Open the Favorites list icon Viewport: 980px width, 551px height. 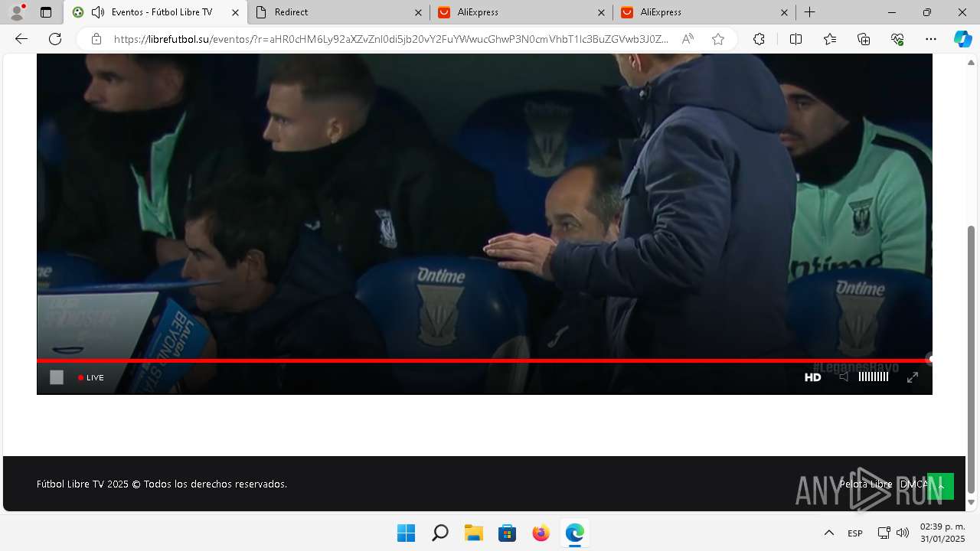tap(830, 39)
